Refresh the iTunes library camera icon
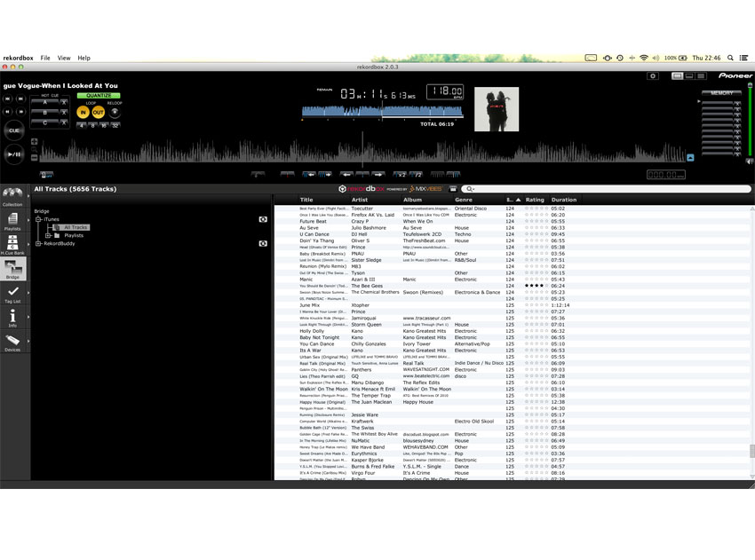The height and width of the screenshot is (560, 755). (262, 219)
